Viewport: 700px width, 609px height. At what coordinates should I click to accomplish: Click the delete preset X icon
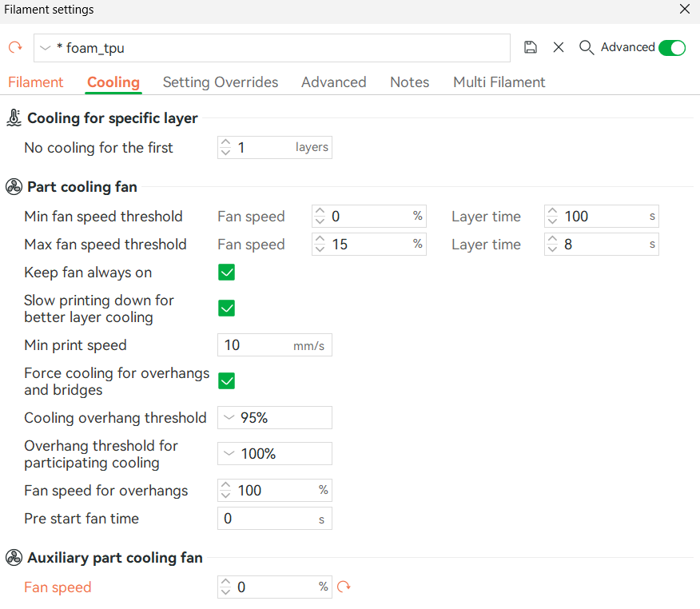coord(559,48)
